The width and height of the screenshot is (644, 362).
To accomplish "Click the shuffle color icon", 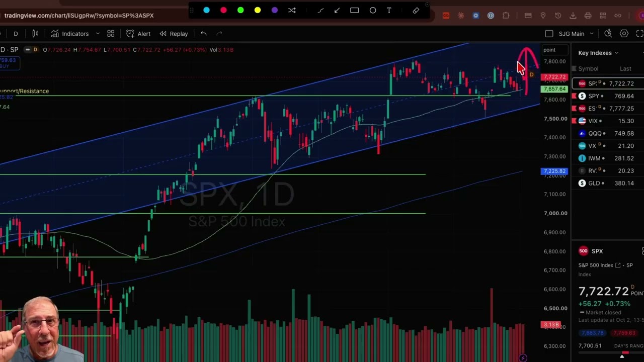I will [x=292, y=10].
